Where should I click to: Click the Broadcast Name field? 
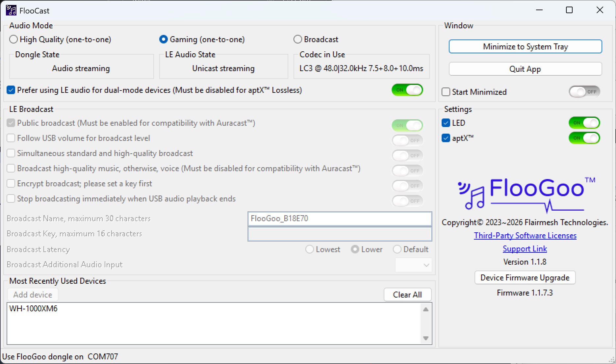(x=340, y=219)
